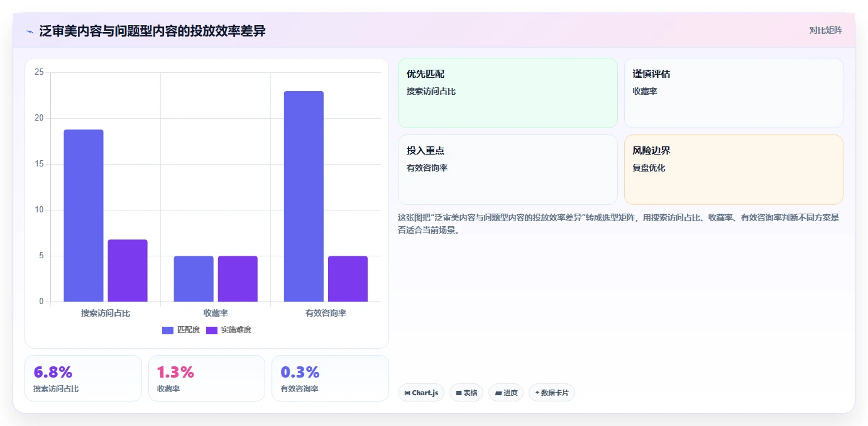Click the 搜索访问占比 x-axis label

click(106, 313)
